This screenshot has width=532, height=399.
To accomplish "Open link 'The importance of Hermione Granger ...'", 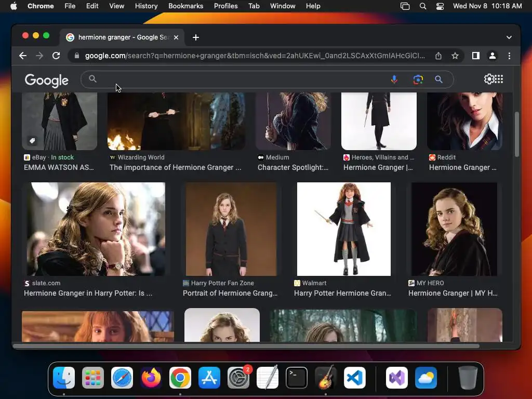I will pyautogui.click(x=176, y=167).
